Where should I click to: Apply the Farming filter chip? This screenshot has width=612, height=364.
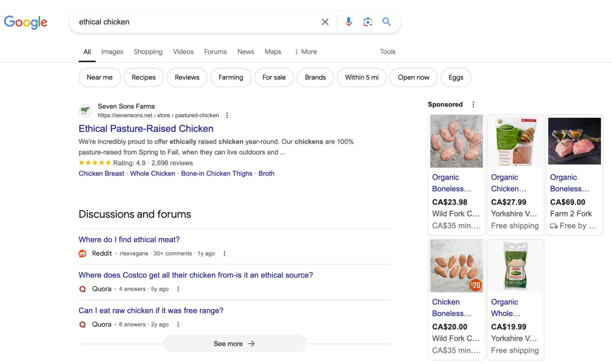231,77
